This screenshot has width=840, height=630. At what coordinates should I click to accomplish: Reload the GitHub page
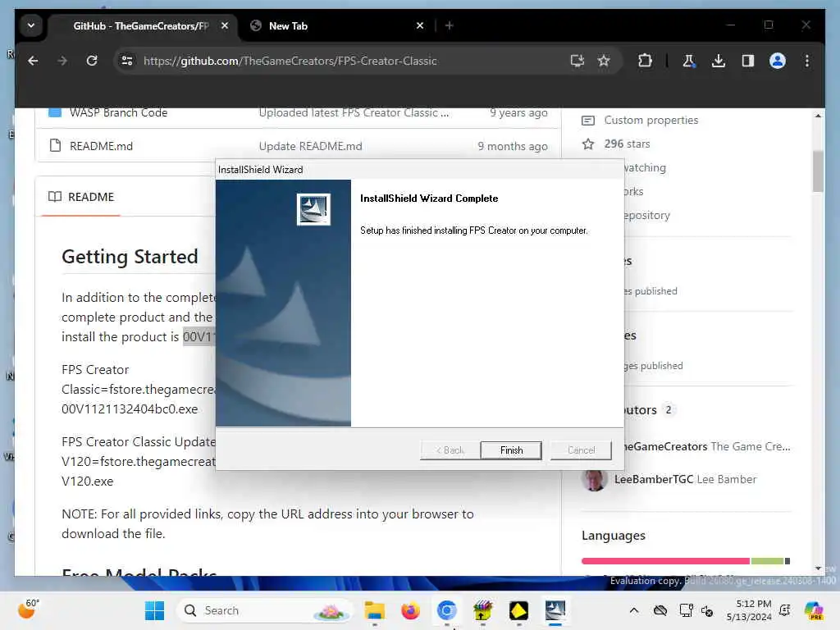(x=92, y=61)
